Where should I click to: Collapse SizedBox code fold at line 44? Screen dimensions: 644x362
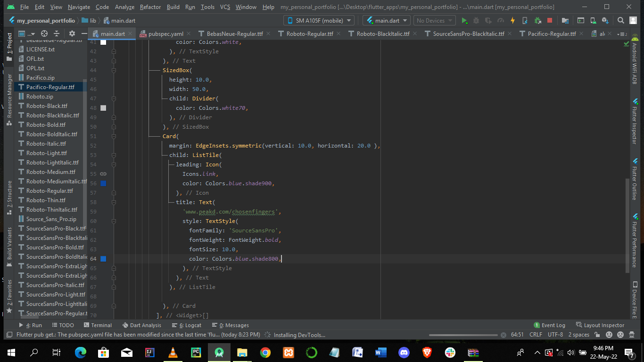coord(114,70)
